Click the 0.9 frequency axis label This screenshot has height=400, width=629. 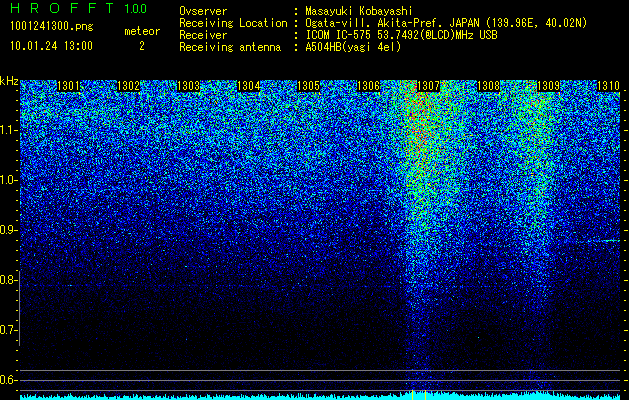point(8,230)
